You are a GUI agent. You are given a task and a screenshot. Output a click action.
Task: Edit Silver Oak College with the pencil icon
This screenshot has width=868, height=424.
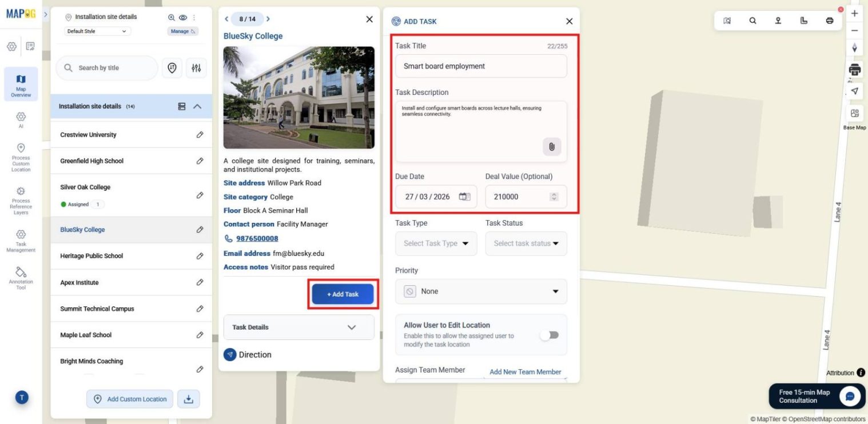point(200,195)
